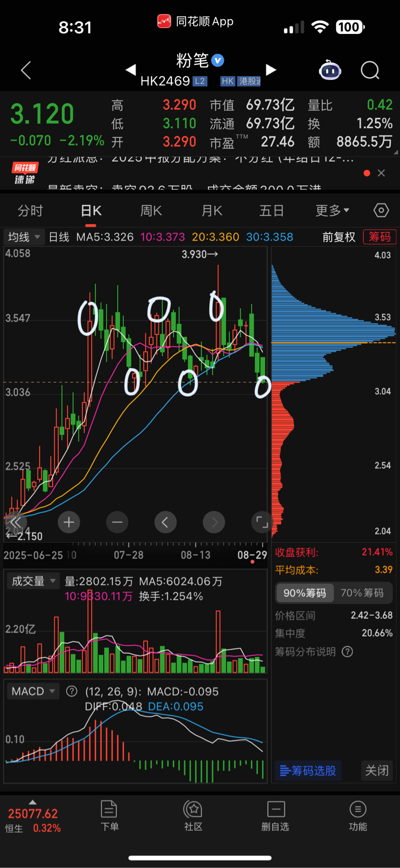Open 社区 community icon
Screen dimensions: 400x868
click(193, 816)
